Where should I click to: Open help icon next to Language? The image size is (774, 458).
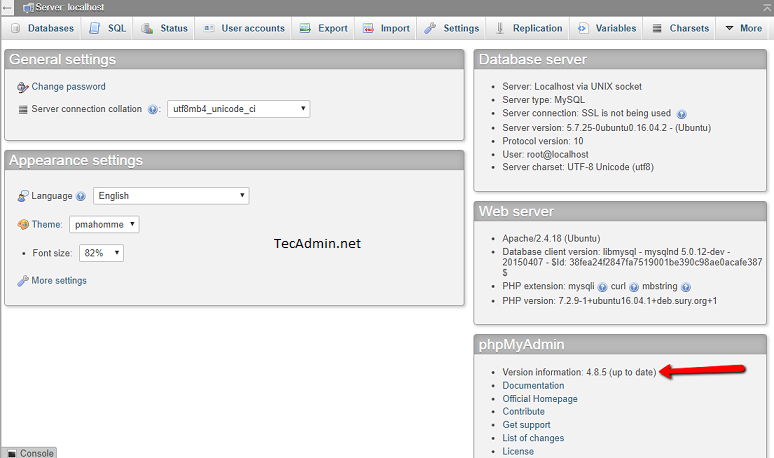coord(80,196)
